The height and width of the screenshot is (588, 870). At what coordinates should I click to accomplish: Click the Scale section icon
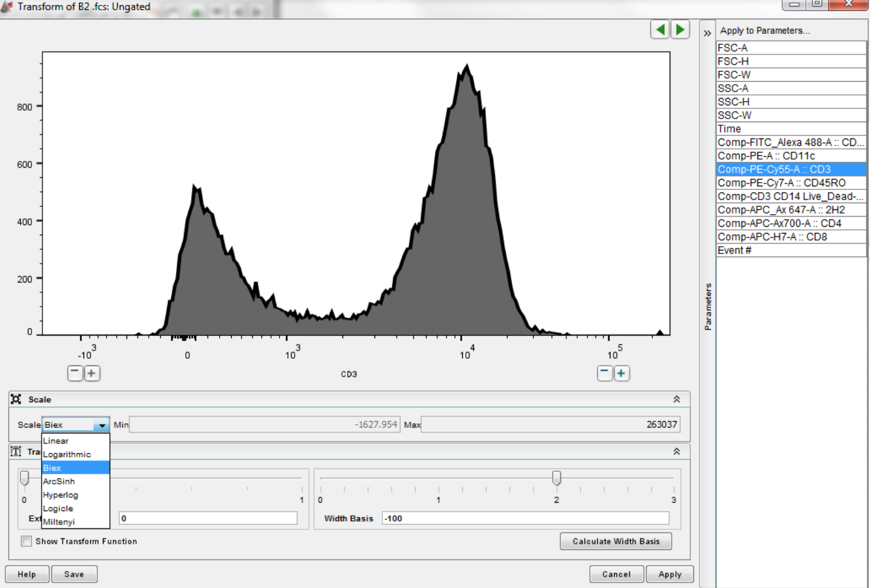point(16,399)
